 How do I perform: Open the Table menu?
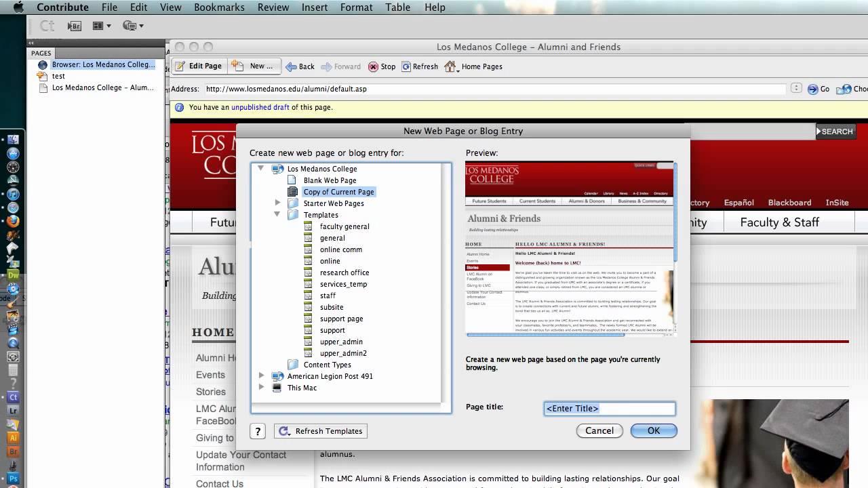(x=397, y=7)
